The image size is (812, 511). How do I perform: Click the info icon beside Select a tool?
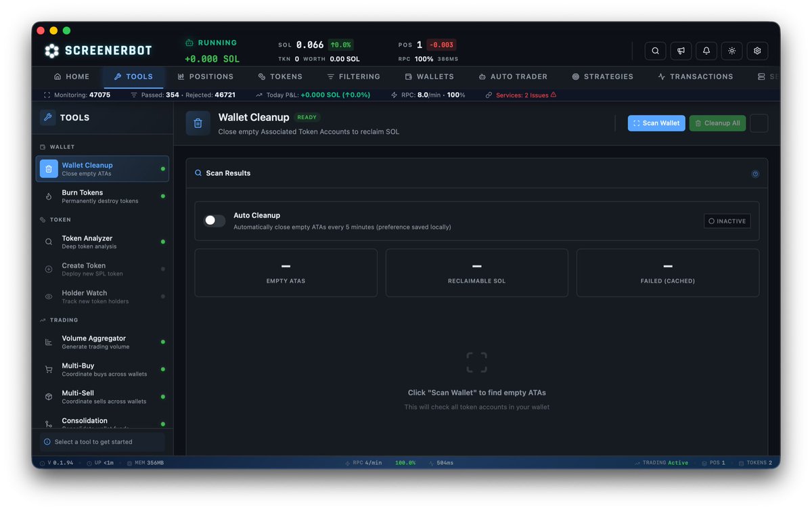(x=47, y=442)
